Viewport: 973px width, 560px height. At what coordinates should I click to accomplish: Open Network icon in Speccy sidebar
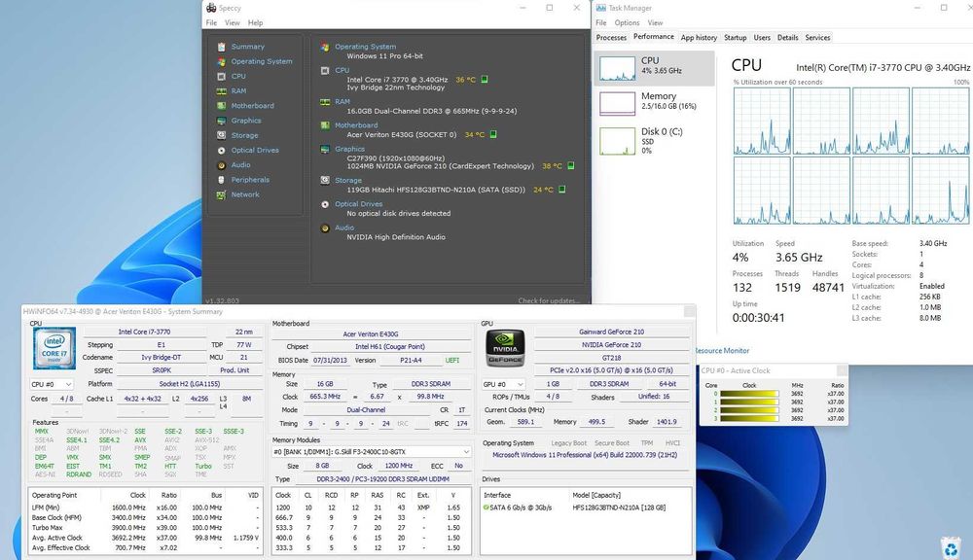(x=222, y=194)
